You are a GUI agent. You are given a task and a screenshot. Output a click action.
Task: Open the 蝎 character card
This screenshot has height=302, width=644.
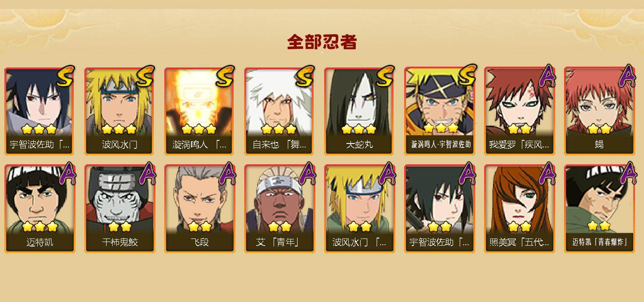(x=599, y=111)
